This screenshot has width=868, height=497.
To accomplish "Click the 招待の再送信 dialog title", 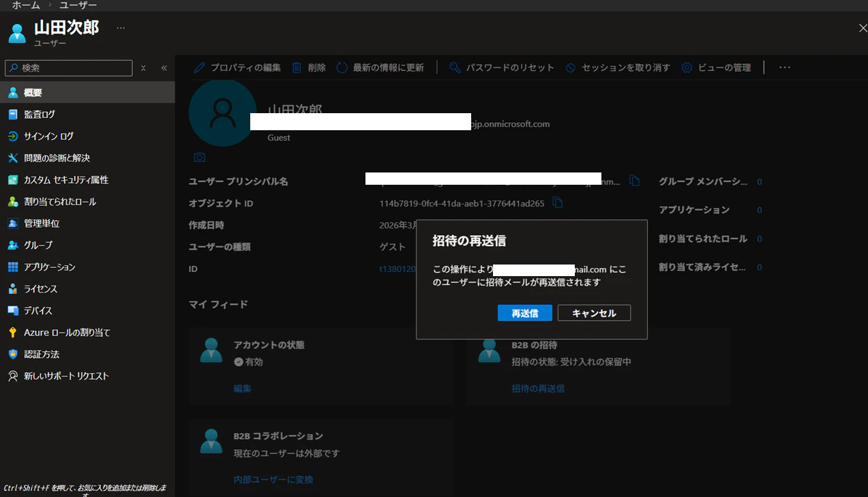I will (x=469, y=241).
